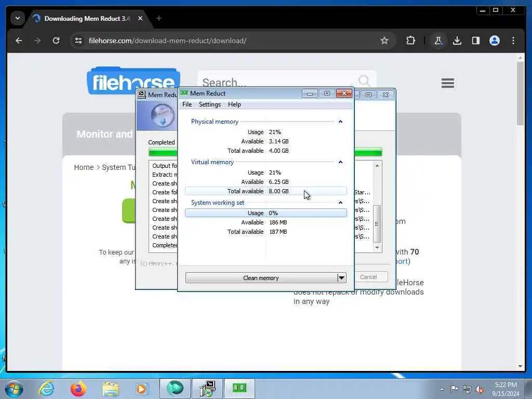Screen dimensions: 532x399
Task: Open the Chrome downloads icon
Action: (x=457, y=41)
